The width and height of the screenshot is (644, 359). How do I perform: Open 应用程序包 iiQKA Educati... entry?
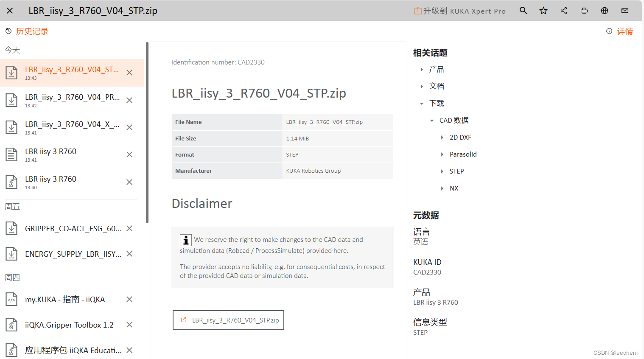click(73, 351)
